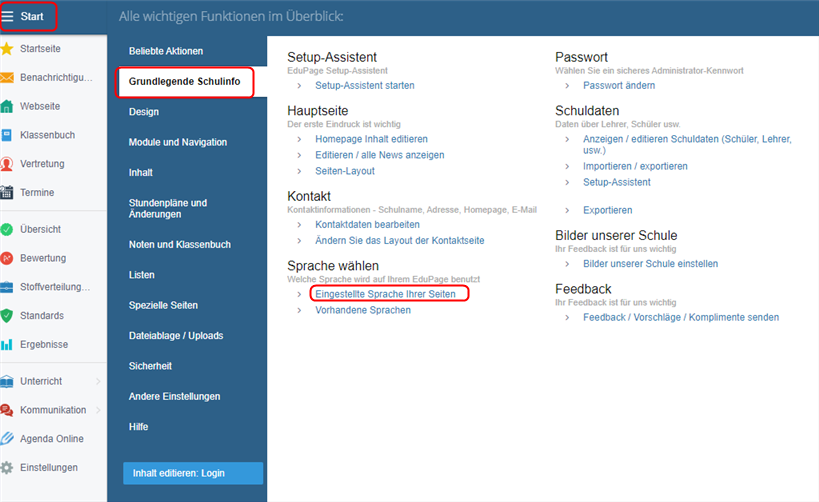Screen dimensions: 819x502
Task: Switch to the Sicherheit menu section
Action: (150, 366)
